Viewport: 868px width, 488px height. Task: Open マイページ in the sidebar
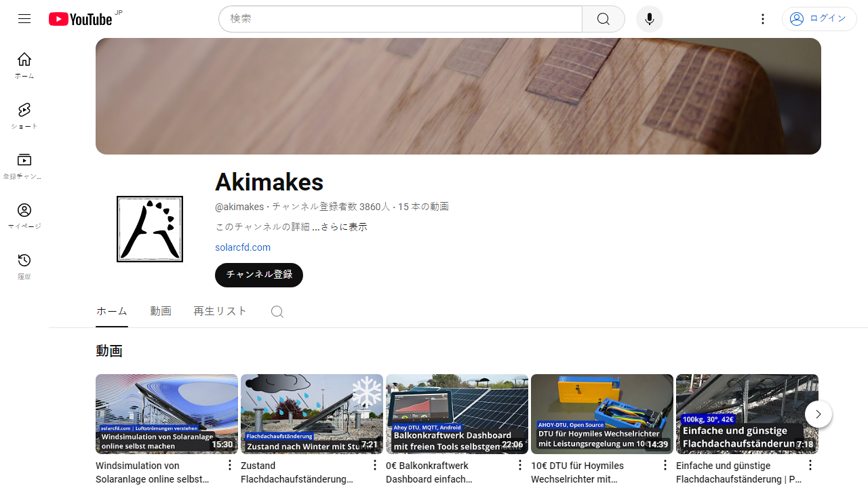(x=24, y=216)
